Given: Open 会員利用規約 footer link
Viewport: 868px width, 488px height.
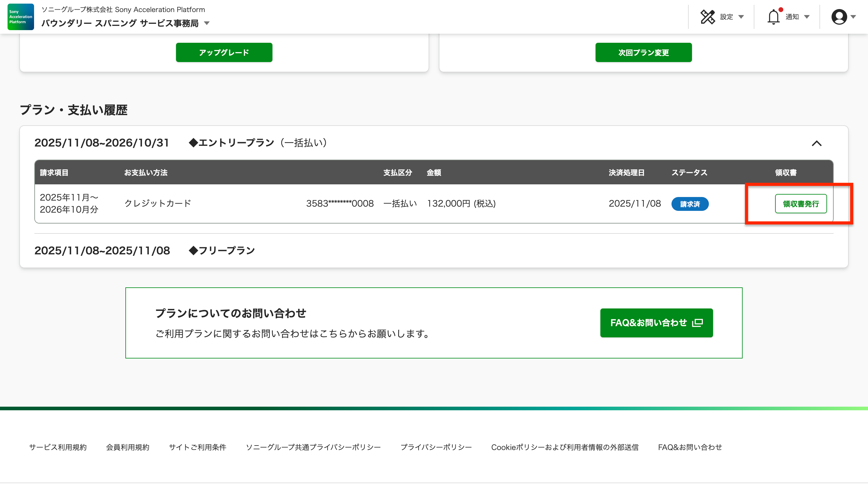Looking at the screenshot, I should [127, 447].
